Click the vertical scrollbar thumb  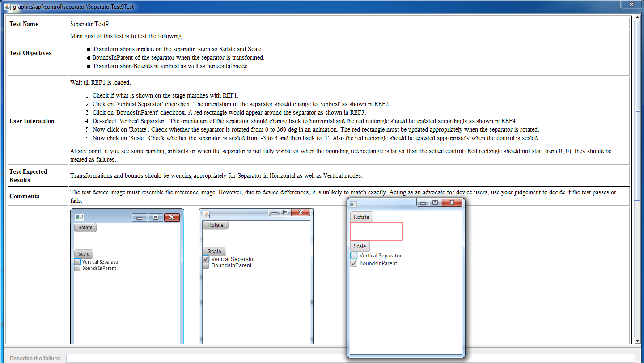pos(637,110)
